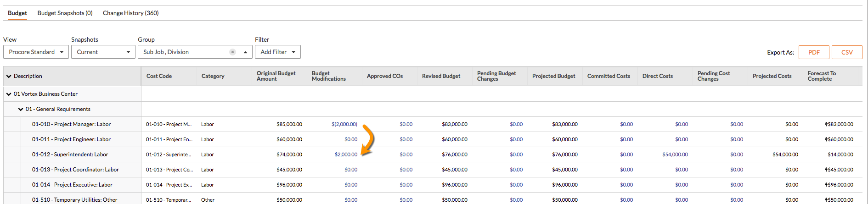Click the Revised Budget column header

pos(441,76)
